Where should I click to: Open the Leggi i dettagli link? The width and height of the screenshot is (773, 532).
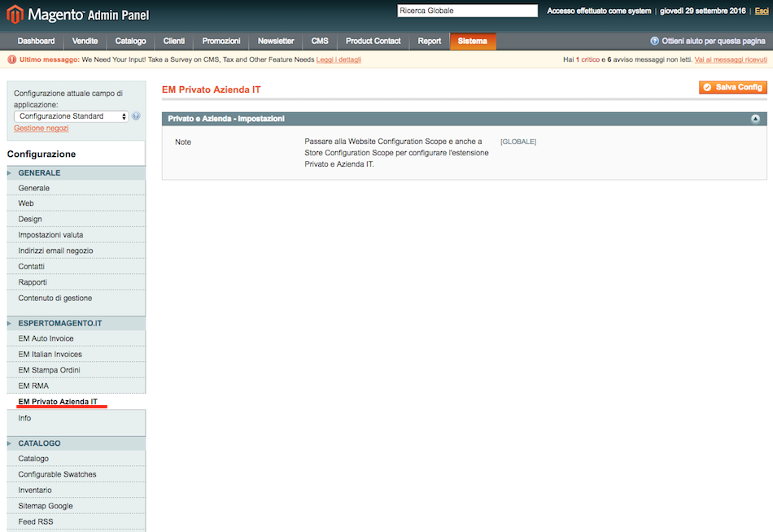click(x=338, y=59)
